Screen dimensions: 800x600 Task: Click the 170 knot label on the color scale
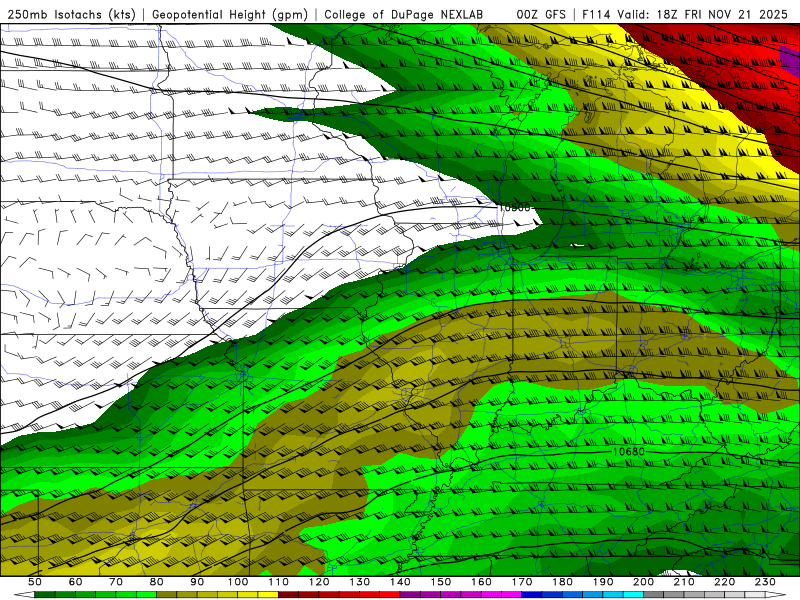pos(522,582)
